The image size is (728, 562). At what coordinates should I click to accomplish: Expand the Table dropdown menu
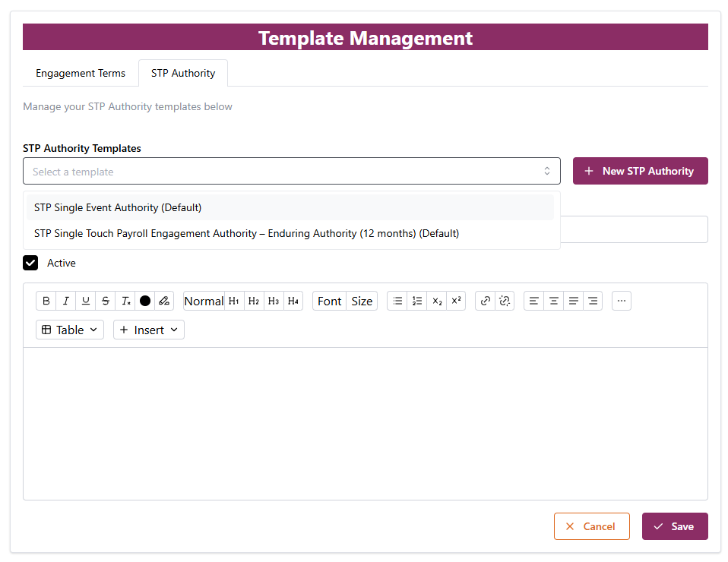point(70,330)
